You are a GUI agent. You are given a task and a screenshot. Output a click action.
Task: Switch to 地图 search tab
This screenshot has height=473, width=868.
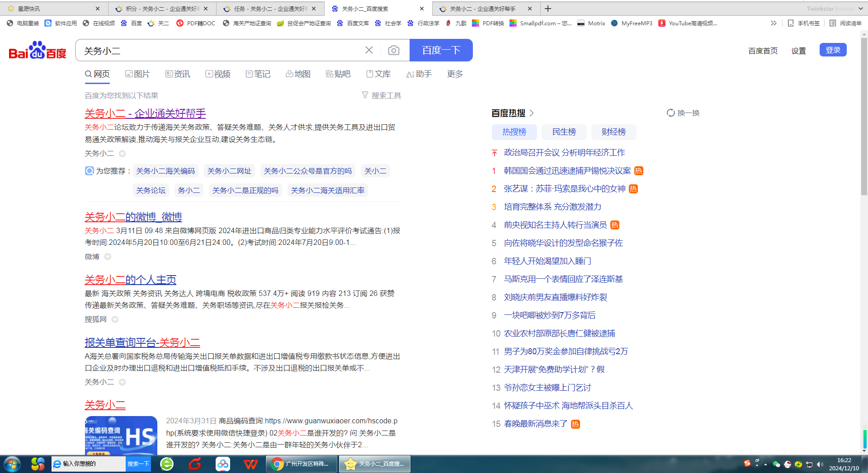(298, 74)
